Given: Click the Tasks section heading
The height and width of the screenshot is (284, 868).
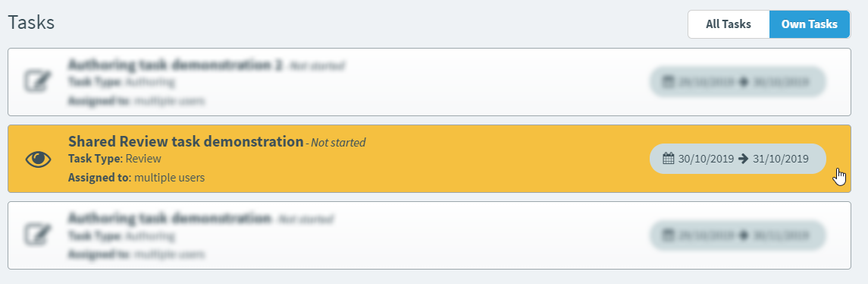Looking at the screenshot, I should (31, 23).
